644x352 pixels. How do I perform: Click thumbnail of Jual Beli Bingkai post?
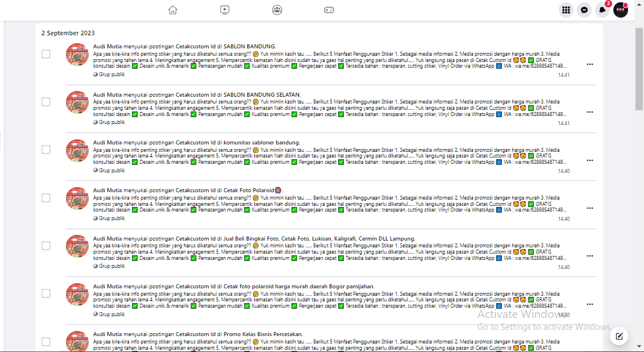pyautogui.click(x=77, y=246)
